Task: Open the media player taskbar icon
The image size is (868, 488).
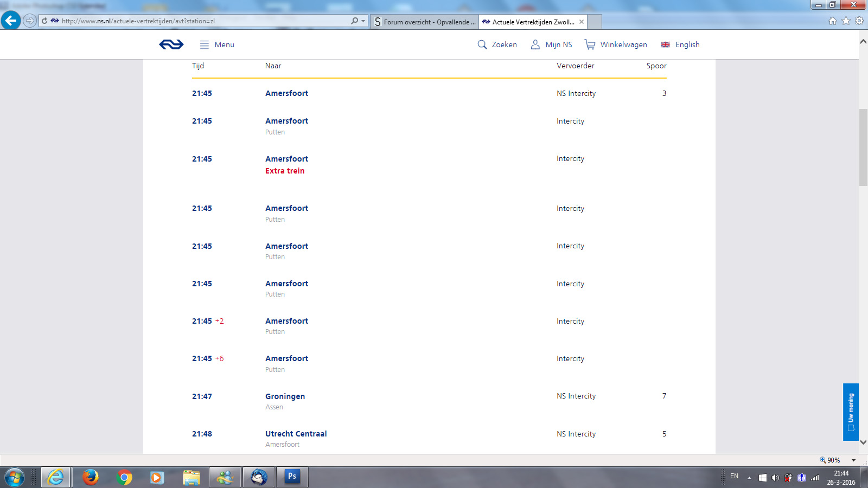Action: (157, 478)
